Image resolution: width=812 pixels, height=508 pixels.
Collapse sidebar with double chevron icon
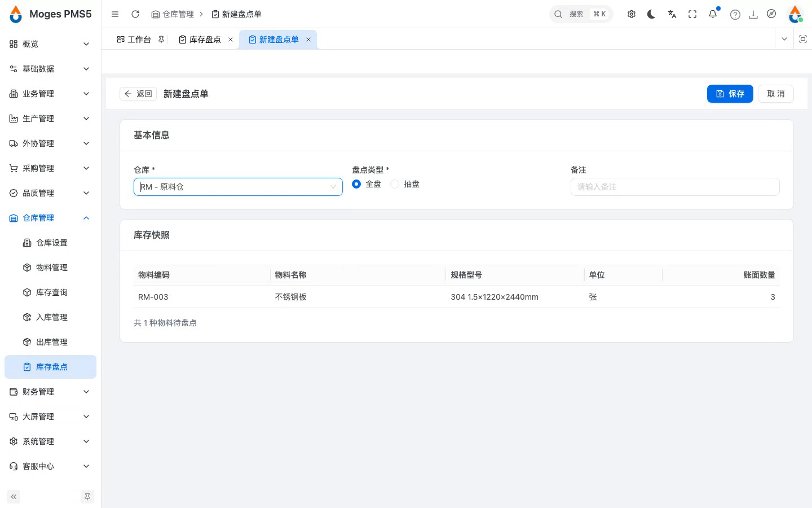(14, 497)
